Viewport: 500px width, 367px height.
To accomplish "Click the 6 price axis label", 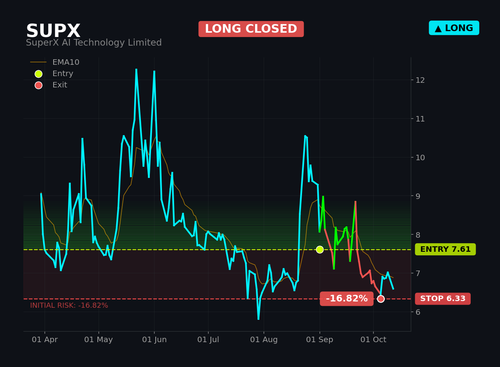I will pyautogui.click(x=418, y=312).
